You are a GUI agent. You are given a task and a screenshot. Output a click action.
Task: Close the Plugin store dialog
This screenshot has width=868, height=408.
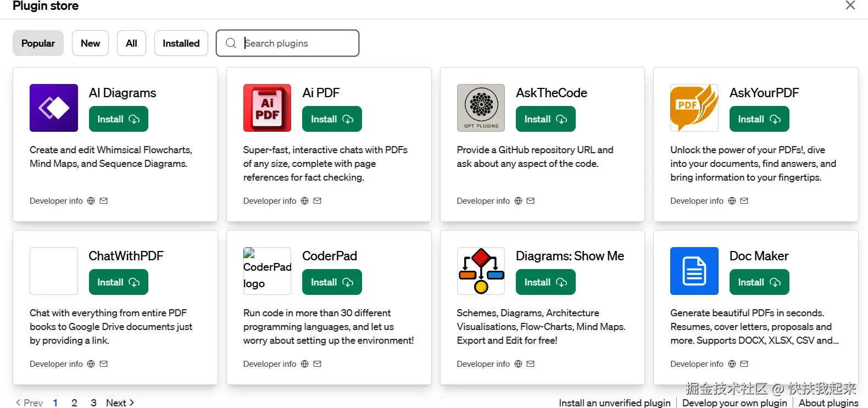[850, 5]
